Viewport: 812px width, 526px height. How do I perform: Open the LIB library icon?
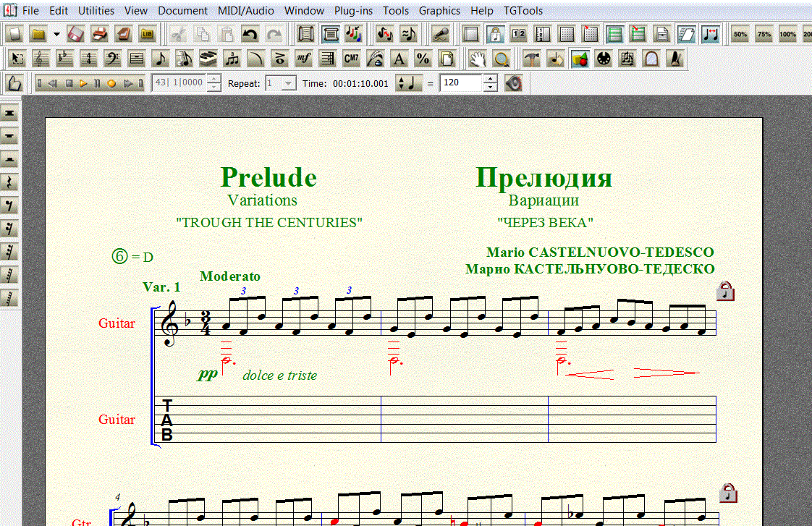coord(148,34)
